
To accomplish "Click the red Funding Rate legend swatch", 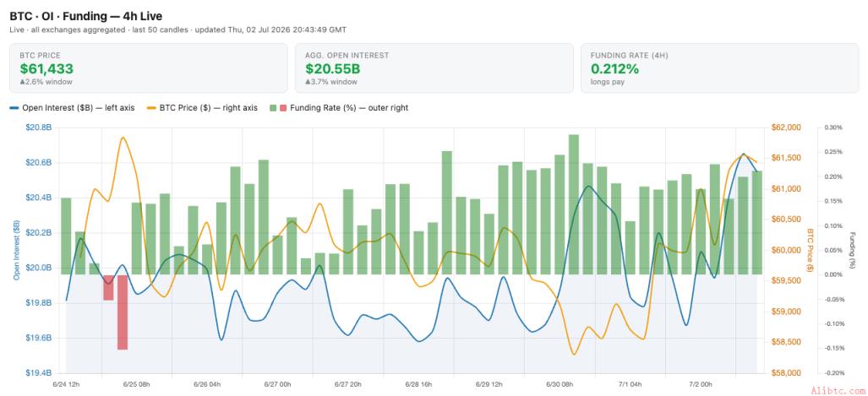I will (283, 108).
